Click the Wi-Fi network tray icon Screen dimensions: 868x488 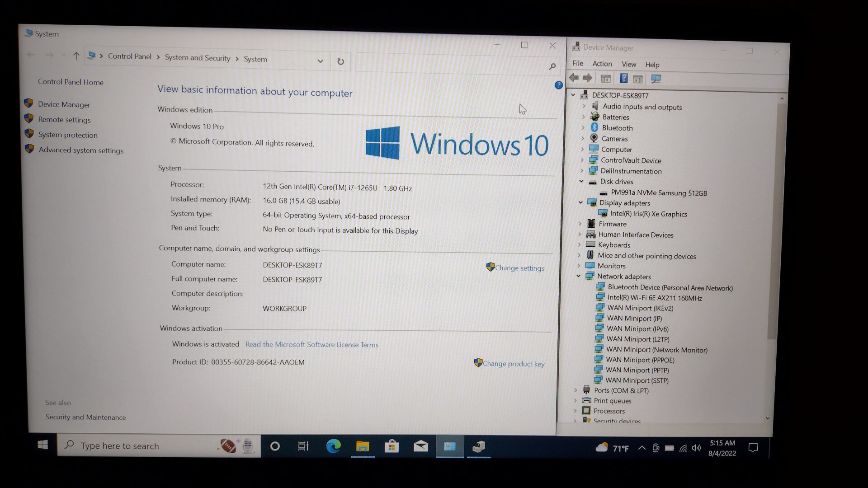pyautogui.click(x=683, y=448)
